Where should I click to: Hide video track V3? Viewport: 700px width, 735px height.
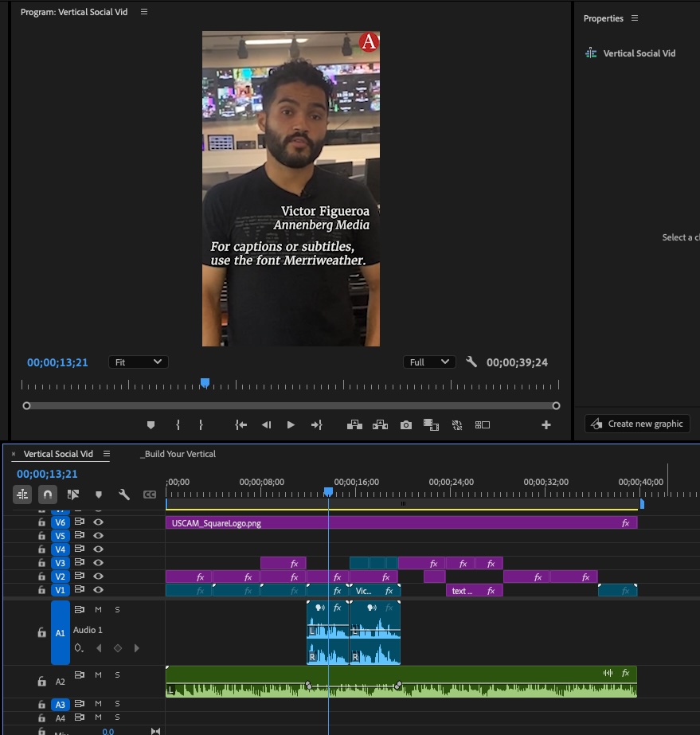point(98,563)
